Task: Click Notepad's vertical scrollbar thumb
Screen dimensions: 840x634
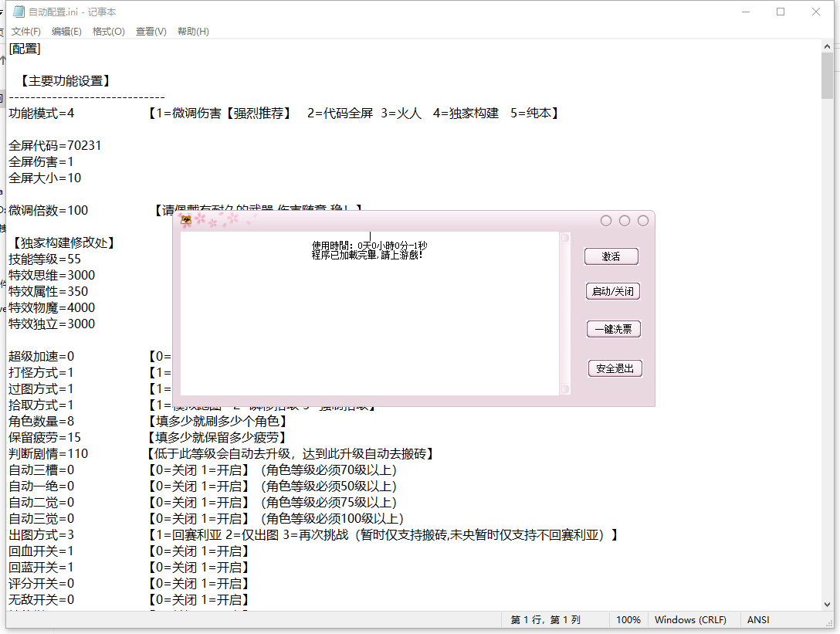Action: (x=827, y=77)
